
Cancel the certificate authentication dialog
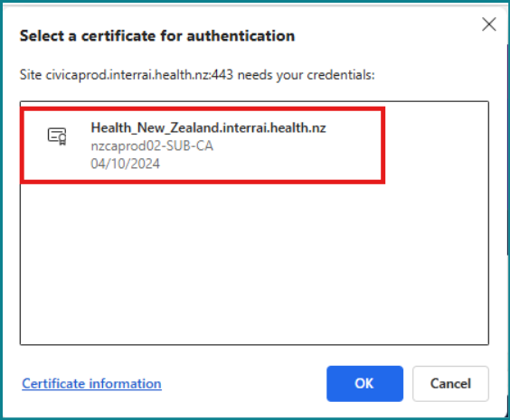click(x=450, y=384)
